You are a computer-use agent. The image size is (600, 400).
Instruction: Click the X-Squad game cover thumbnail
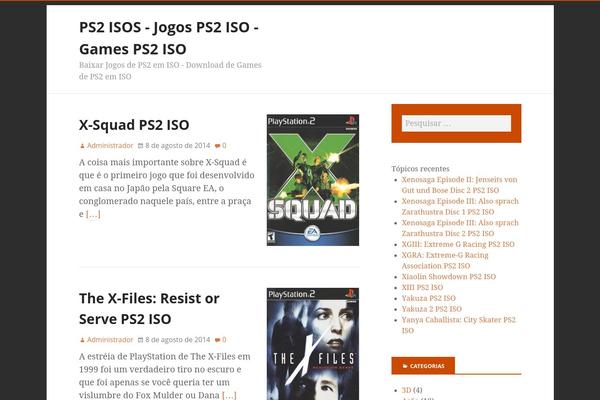coord(313,180)
